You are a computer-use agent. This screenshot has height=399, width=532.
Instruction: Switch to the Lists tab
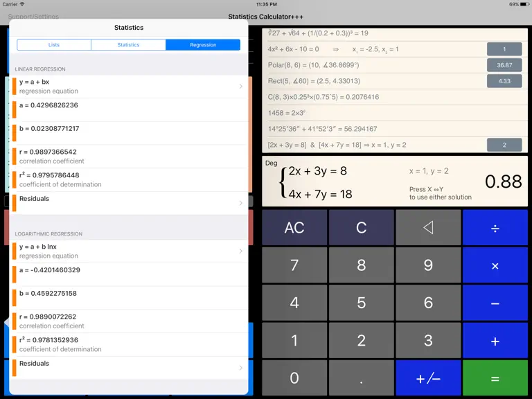pyautogui.click(x=54, y=45)
